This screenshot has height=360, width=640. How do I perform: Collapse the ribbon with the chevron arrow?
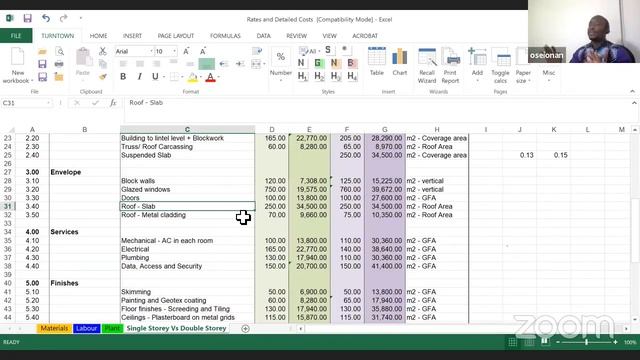(x=632, y=91)
